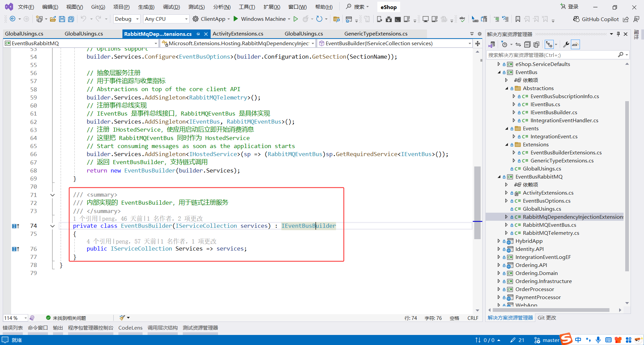Open the CodeLens panel tab
The width and height of the screenshot is (644, 345).
pos(130,328)
